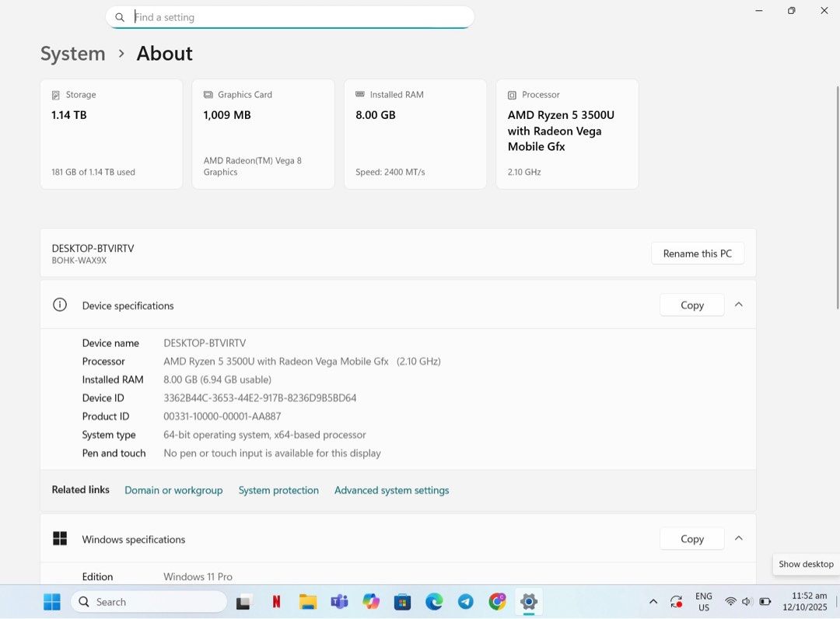This screenshot has width=840, height=619.
Task: Click BOHK-WAX9X model text
Action: [x=79, y=261]
